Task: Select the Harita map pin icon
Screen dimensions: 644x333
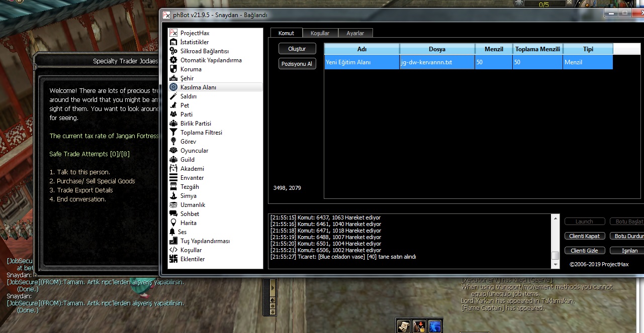Action: pyautogui.click(x=173, y=223)
